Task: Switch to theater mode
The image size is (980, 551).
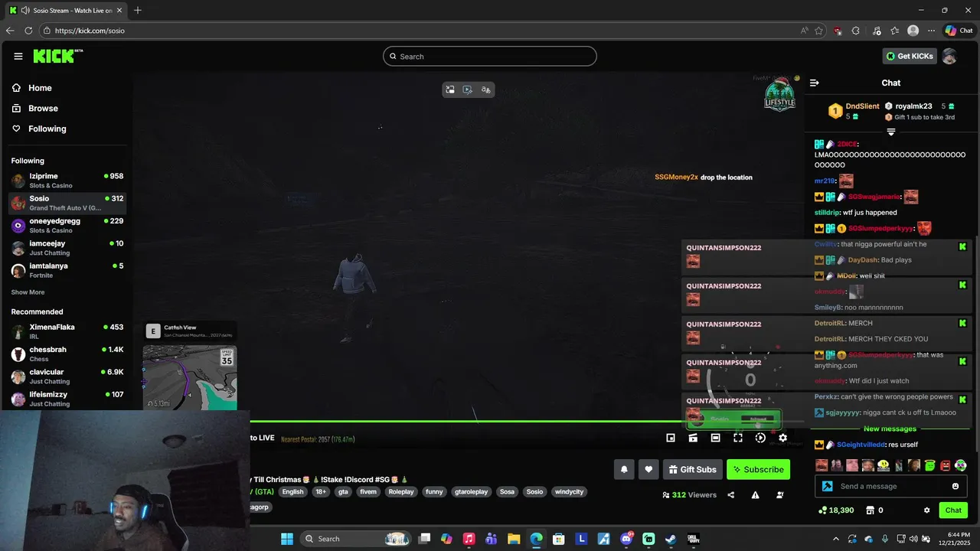Action: (x=715, y=438)
